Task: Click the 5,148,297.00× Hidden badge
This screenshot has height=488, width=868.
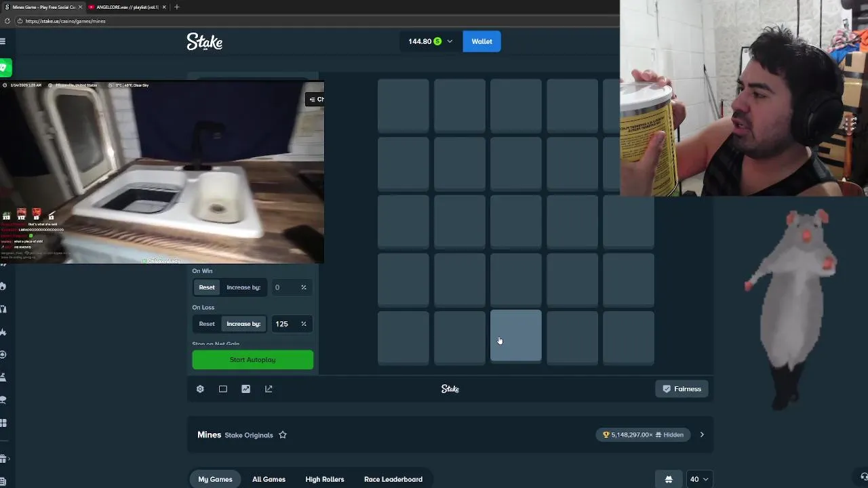Action: click(643, 435)
